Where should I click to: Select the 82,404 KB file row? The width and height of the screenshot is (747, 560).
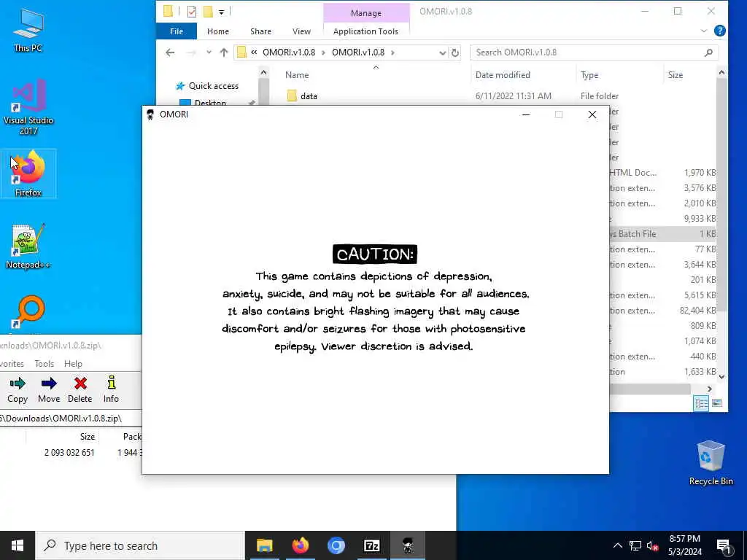coord(662,311)
